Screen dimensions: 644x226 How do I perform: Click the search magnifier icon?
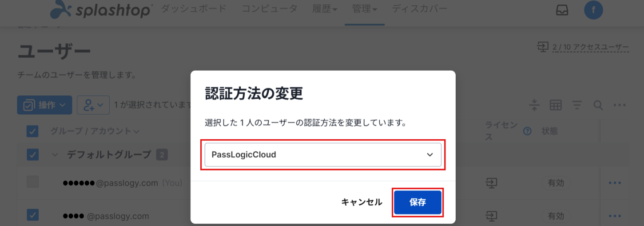[x=598, y=105]
